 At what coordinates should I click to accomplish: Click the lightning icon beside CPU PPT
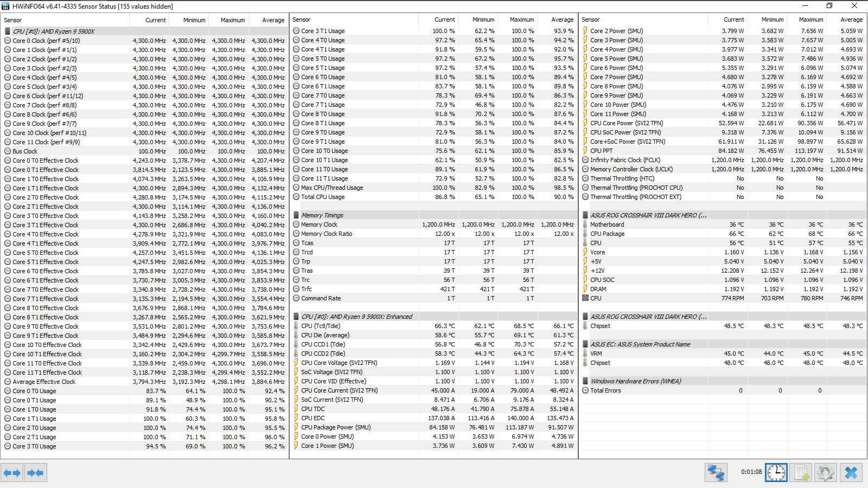pos(585,151)
